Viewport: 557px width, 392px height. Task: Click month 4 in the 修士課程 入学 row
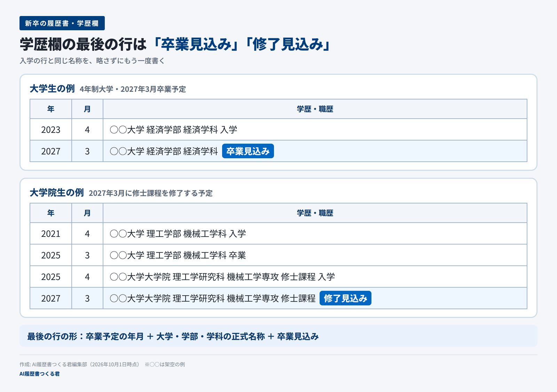[x=87, y=277]
